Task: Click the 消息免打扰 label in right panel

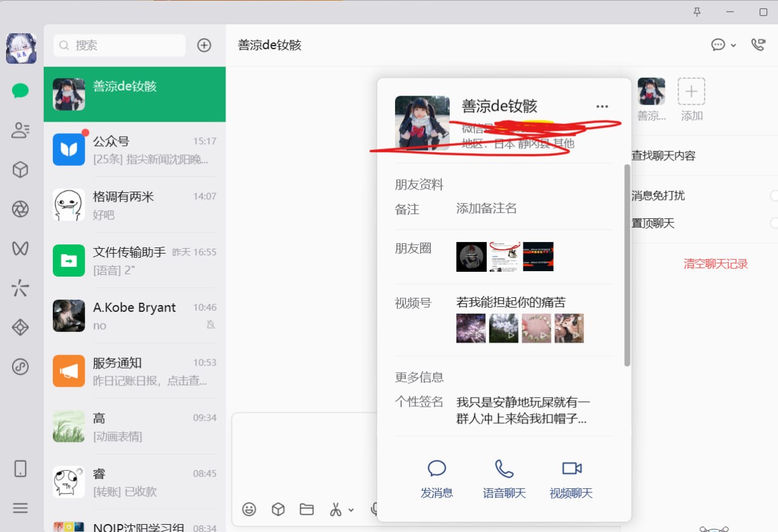Action: pos(658,195)
